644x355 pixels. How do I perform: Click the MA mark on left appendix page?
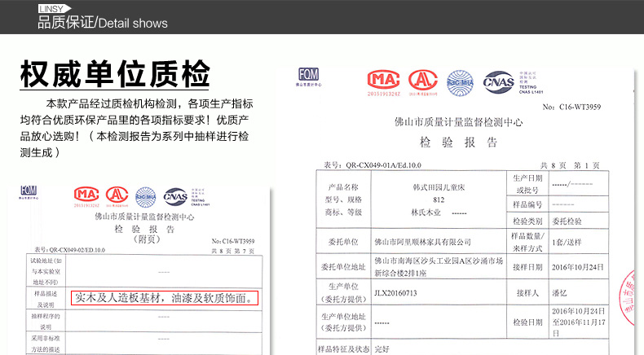86,196
